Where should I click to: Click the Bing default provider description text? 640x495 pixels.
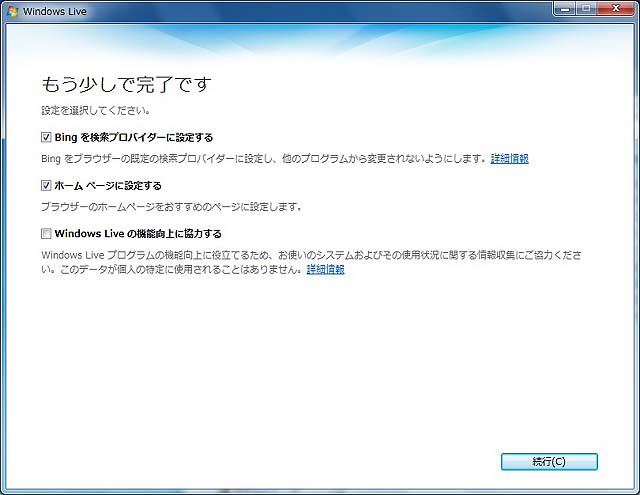pos(260,158)
